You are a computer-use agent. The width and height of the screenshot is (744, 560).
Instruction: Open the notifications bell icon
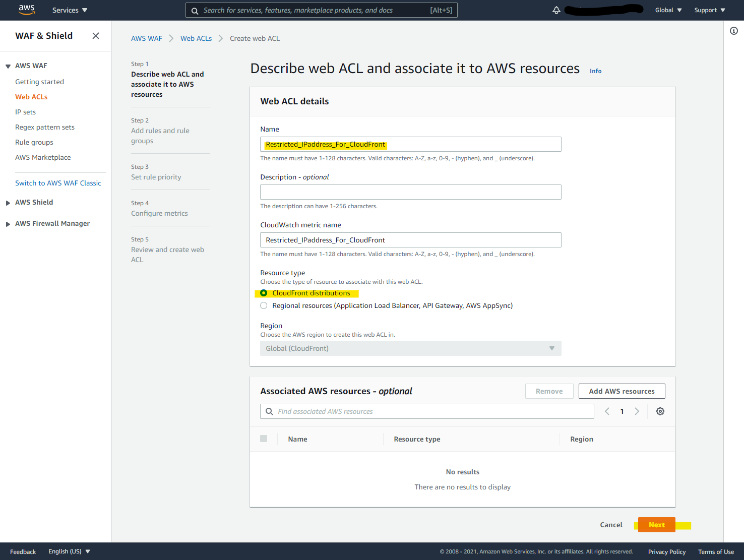pyautogui.click(x=556, y=10)
